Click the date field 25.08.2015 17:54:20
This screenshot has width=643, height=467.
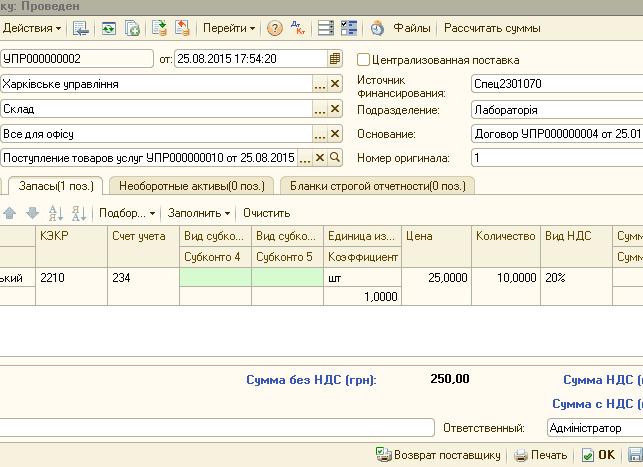point(251,59)
